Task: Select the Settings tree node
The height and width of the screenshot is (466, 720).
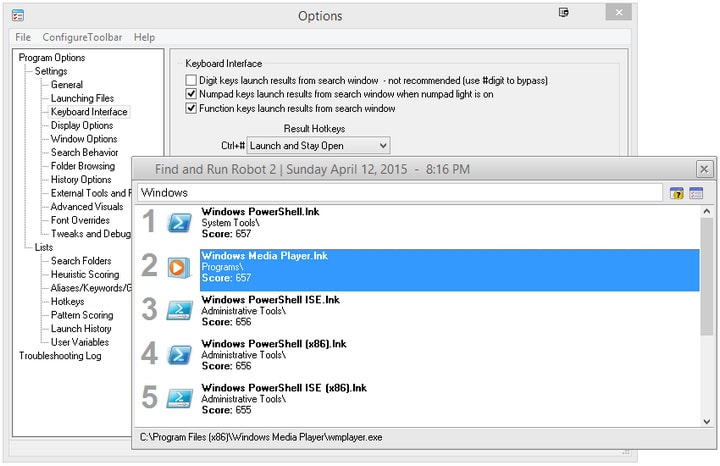Action: pyautogui.click(x=51, y=71)
